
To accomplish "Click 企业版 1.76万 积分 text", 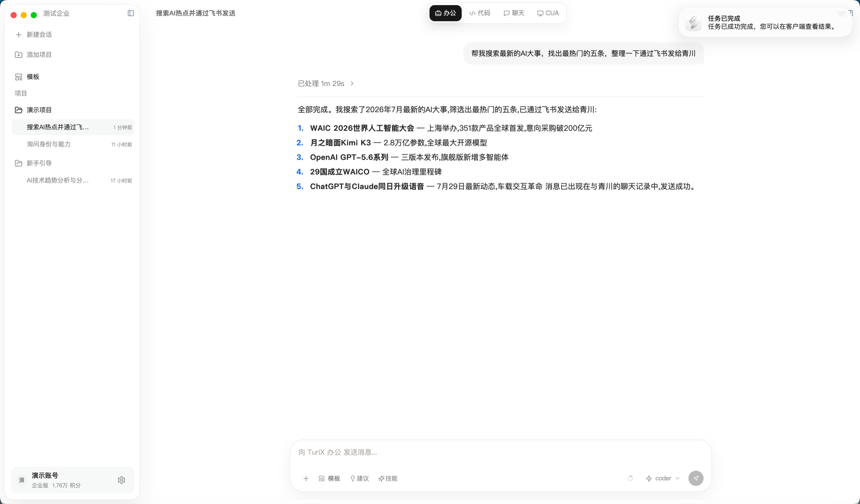I will click(56, 486).
